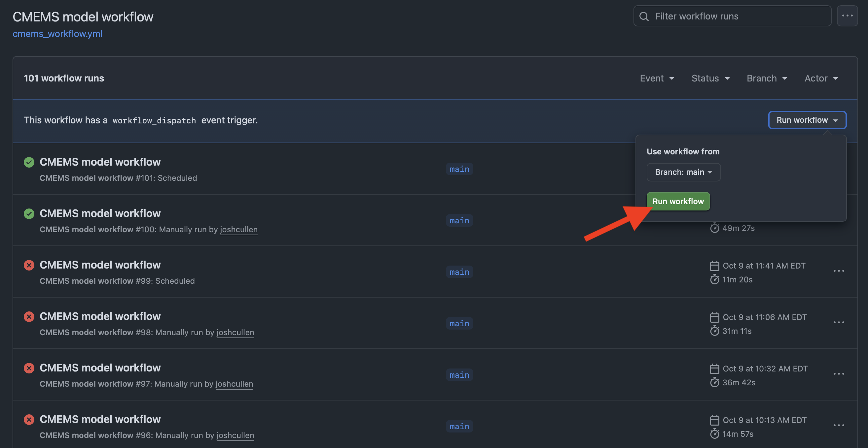
Task: Toggle the Run workflow dropdown button
Action: [807, 120]
